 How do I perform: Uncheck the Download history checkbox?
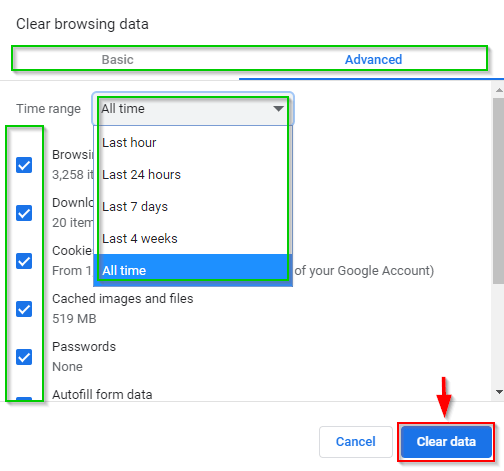[x=24, y=213]
